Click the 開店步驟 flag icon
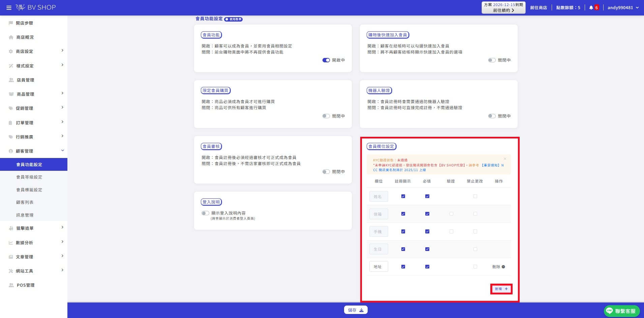This screenshot has width=644, height=318. tap(11, 23)
